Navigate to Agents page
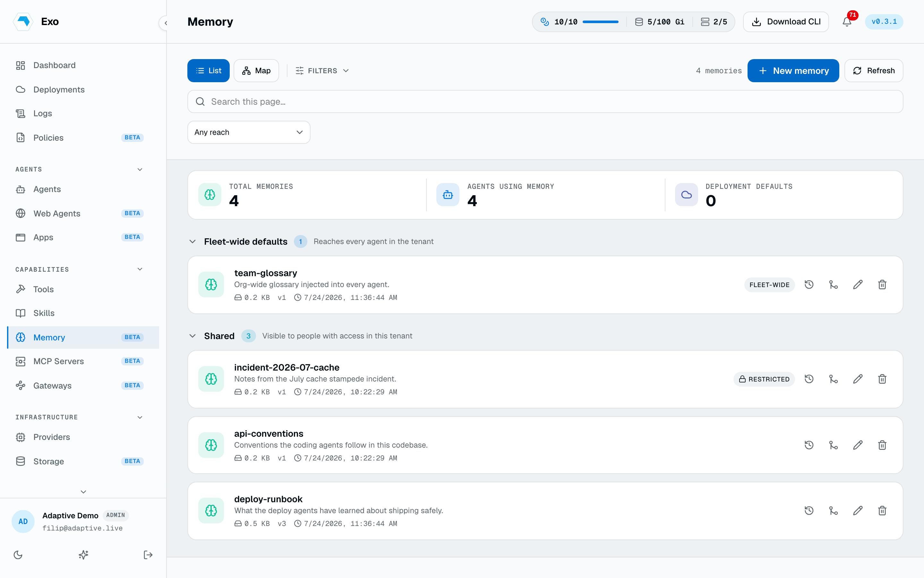 point(83,189)
